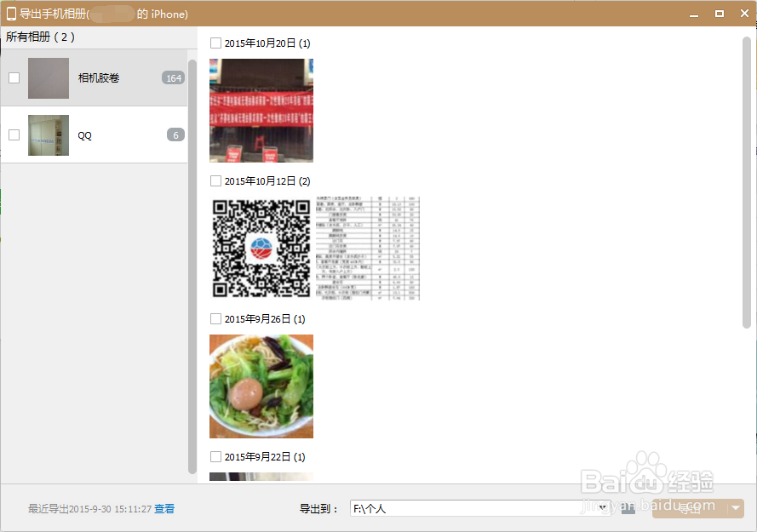Screen dimensions: 757x532
Task: Select all photos from 2015年10月20日
Action: tap(215, 43)
